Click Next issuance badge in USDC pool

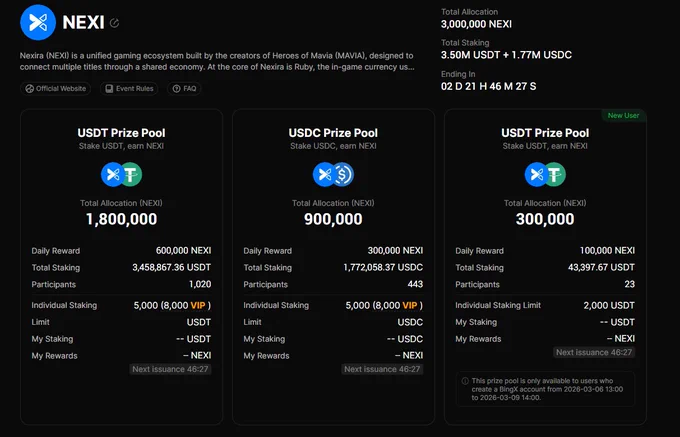[x=382, y=369]
